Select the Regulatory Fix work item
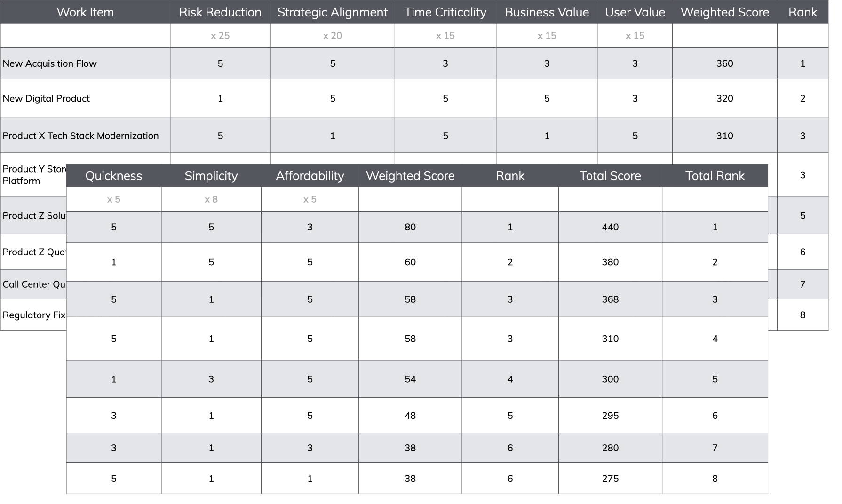Screen dimensions: 842x504 coord(34,315)
